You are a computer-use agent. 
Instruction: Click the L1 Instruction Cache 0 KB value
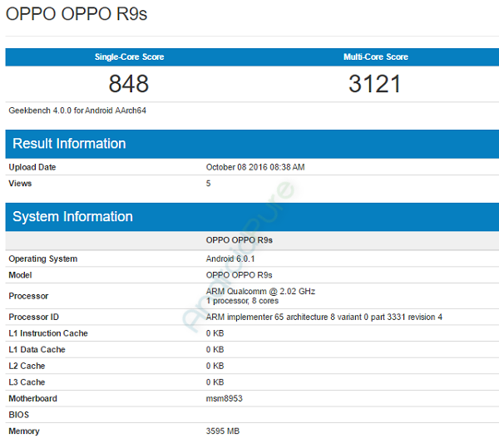tap(215, 333)
